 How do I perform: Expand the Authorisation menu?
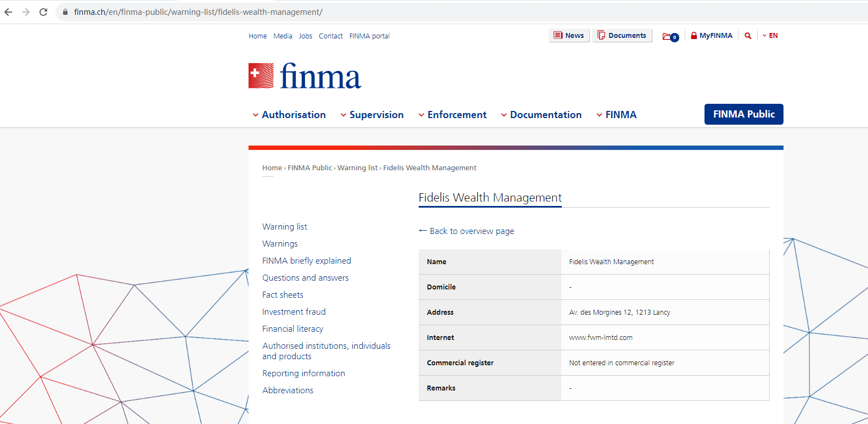289,115
